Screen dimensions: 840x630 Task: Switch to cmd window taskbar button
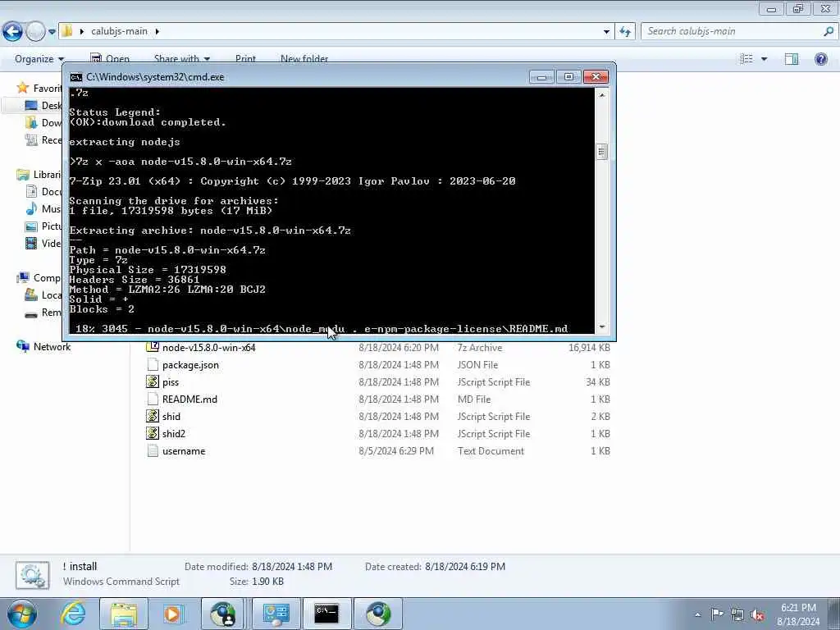coord(326,614)
